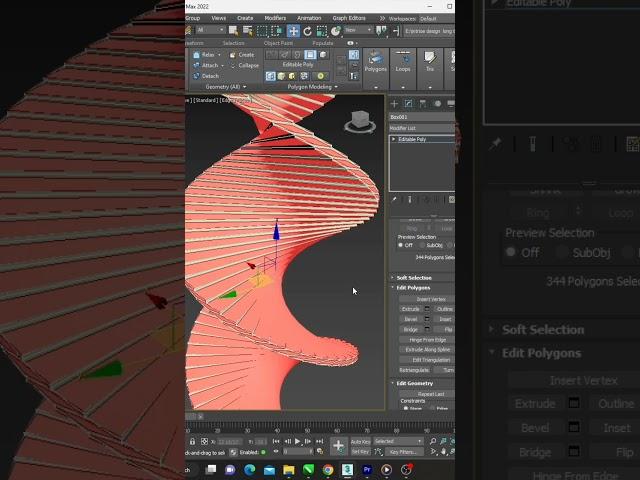Image resolution: width=640 pixels, height=480 pixels.
Task: Click Collapse in the Geometry ribbon panel
Action: click(244, 65)
